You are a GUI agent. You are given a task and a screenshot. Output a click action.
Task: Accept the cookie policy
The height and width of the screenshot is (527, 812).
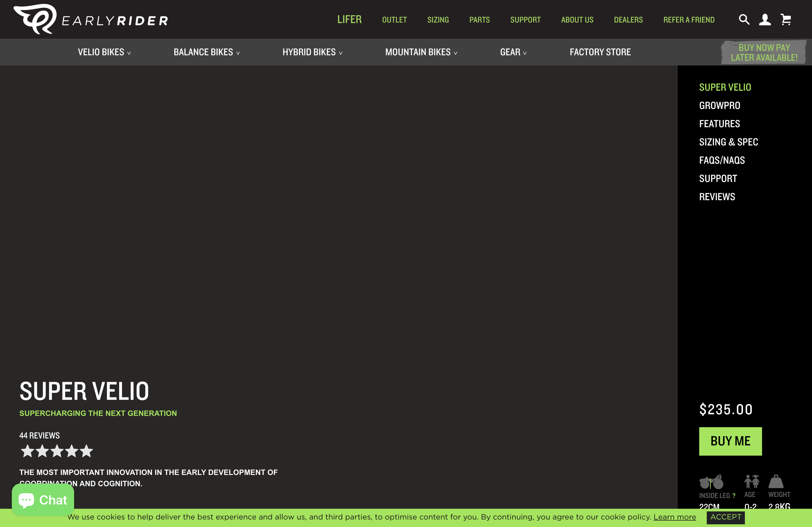725,518
